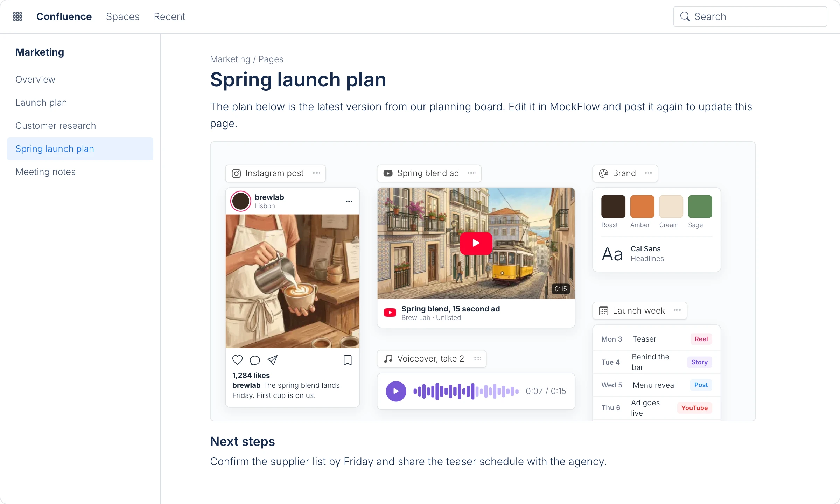
Task: Select the Amber color swatch
Action: (x=642, y=206)
